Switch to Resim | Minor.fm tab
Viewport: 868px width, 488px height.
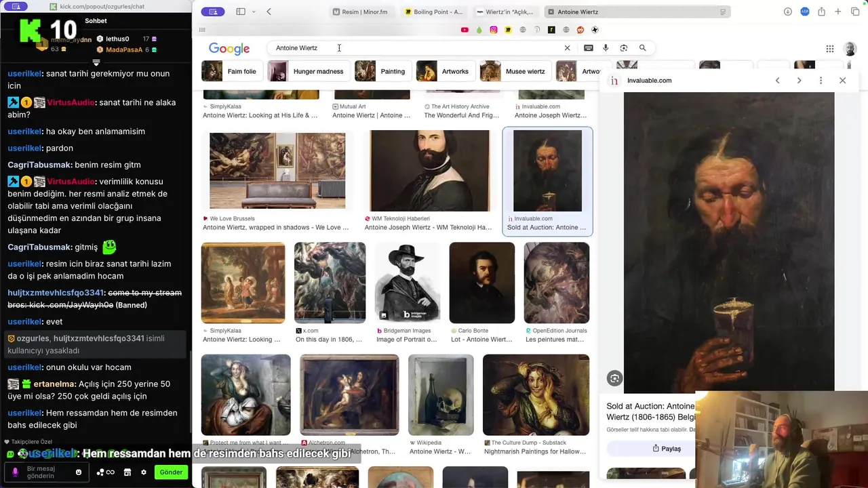point(360,12)
